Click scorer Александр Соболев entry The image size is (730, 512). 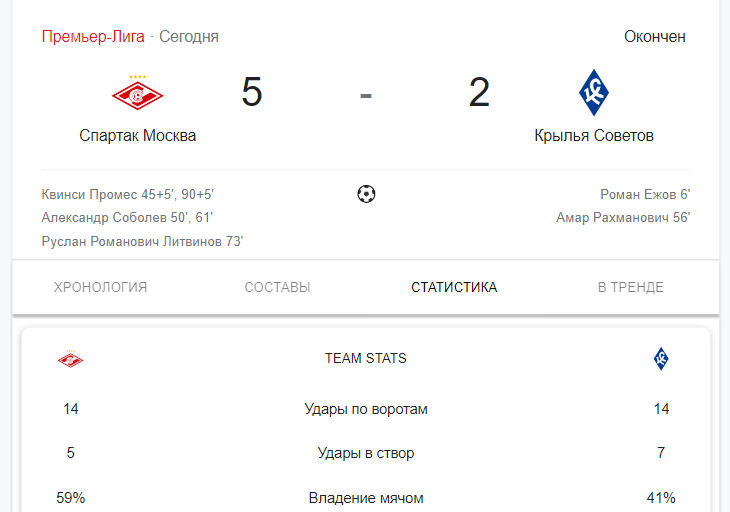[127, 217]
